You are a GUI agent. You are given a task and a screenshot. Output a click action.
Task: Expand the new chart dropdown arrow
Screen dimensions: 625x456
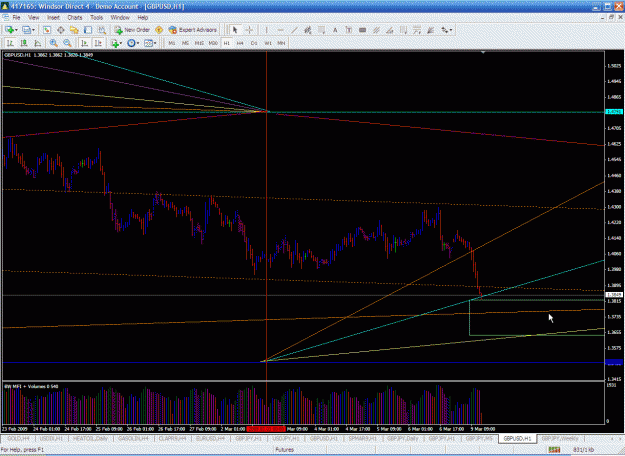tap(16, 30)
